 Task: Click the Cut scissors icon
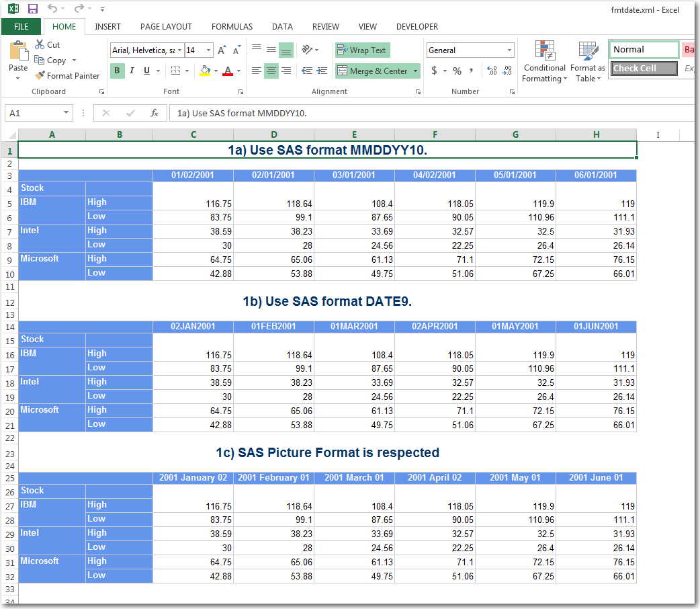[x=40, y=45]
